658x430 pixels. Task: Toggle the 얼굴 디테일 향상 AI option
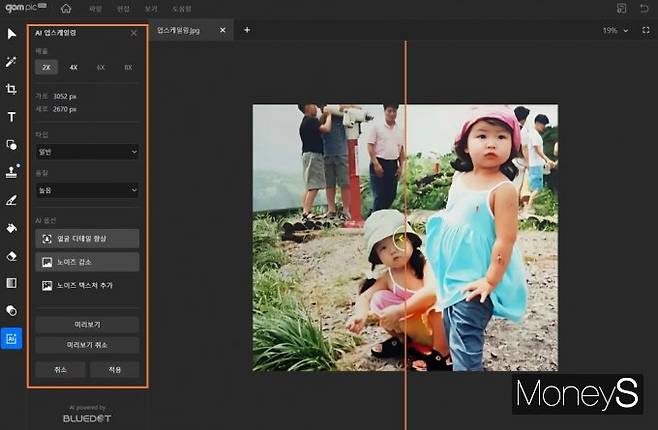point(87,239)
